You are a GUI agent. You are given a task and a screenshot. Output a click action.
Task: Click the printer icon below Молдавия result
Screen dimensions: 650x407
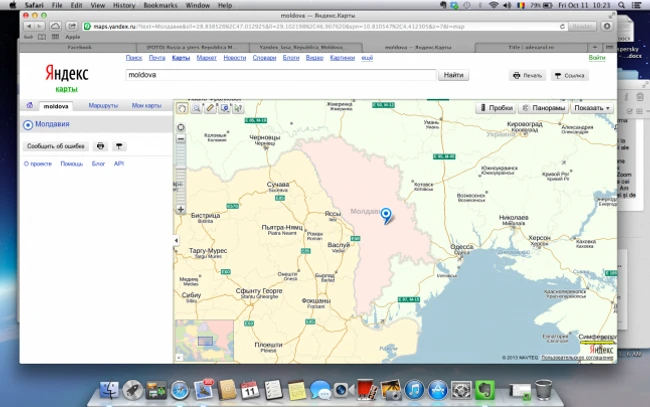(100, 146)
